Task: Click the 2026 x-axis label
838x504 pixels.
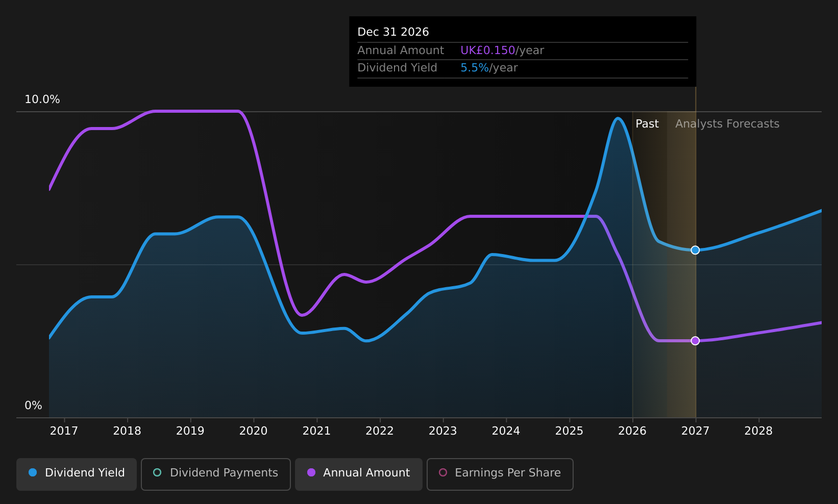Action: click(x=632, y=431)
